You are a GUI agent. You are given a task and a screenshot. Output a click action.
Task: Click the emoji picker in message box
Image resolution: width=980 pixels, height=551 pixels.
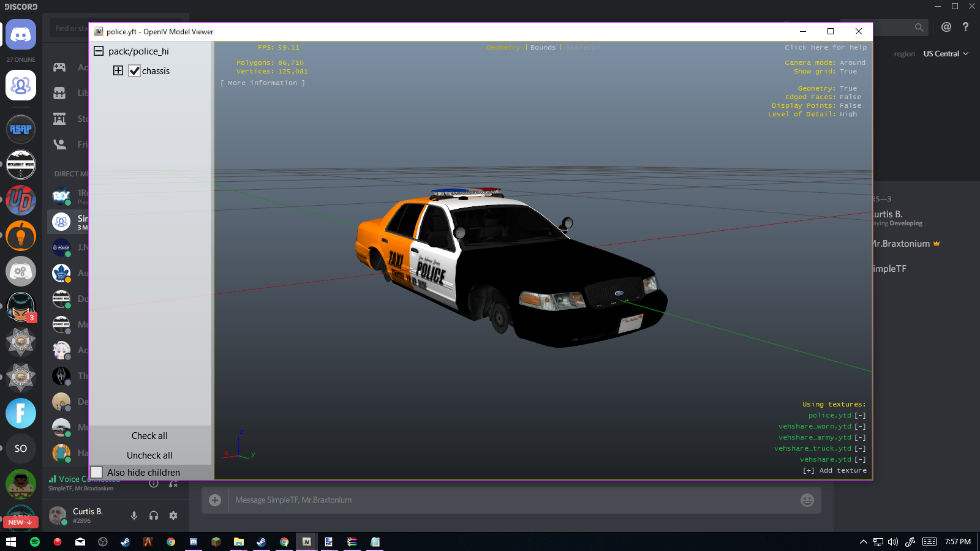point(807,500)
